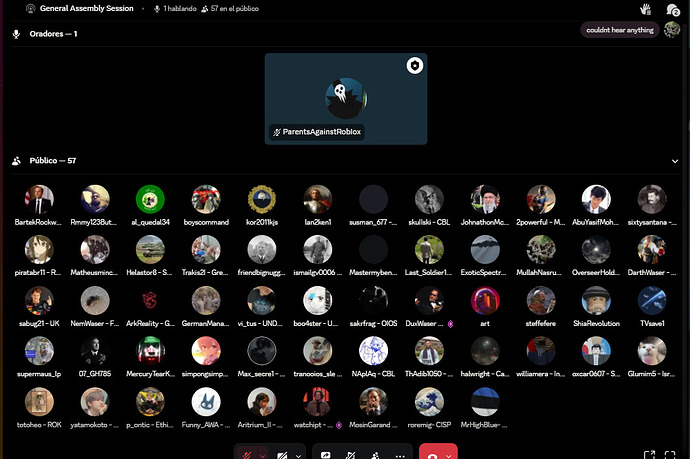Image resolution: width=690 pixels, height=459 pixels.
Task: Collapse the Público — 57 section
Action: click(675, 161)
